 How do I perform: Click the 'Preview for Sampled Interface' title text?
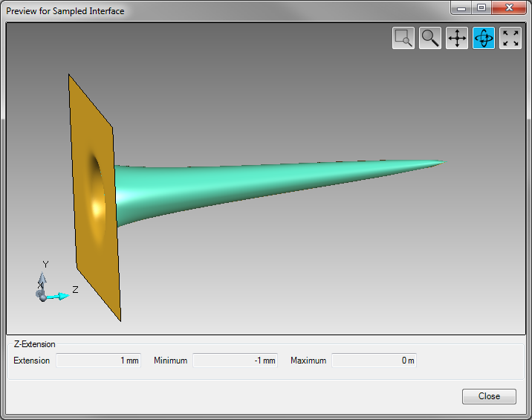click(65, 11)
